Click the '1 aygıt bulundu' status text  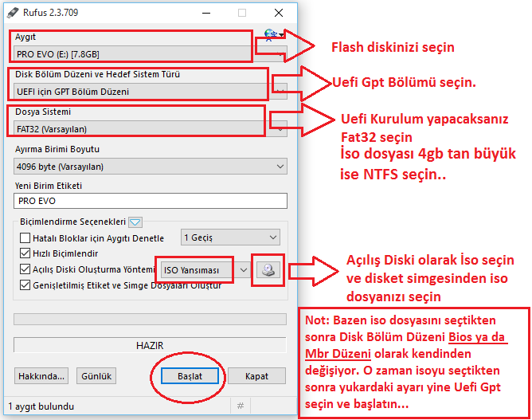pyautogui.click(x=41, y=406)
